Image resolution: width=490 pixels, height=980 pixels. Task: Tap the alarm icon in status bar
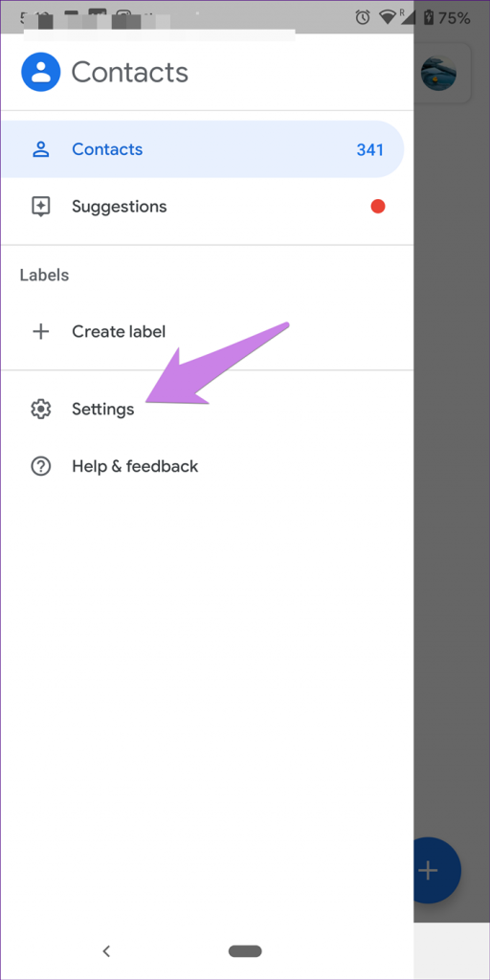pyautogui.click(x=362, y=17)
